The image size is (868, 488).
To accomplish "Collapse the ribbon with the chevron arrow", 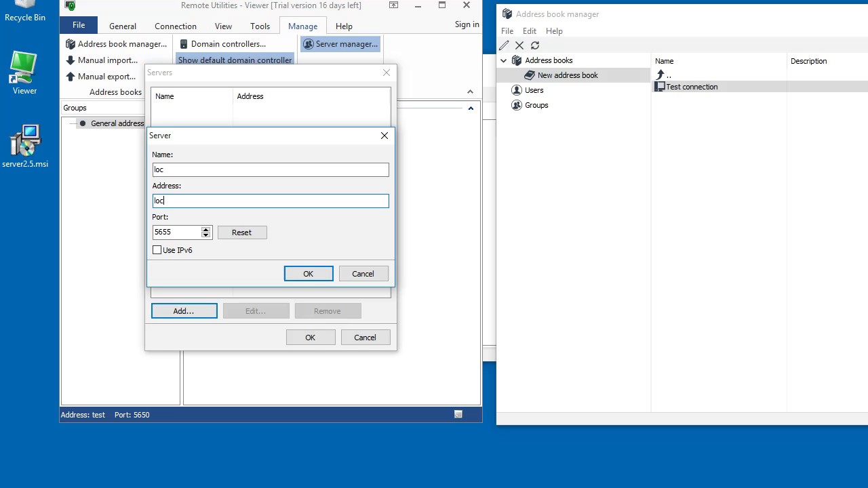I will click(470, 91).
